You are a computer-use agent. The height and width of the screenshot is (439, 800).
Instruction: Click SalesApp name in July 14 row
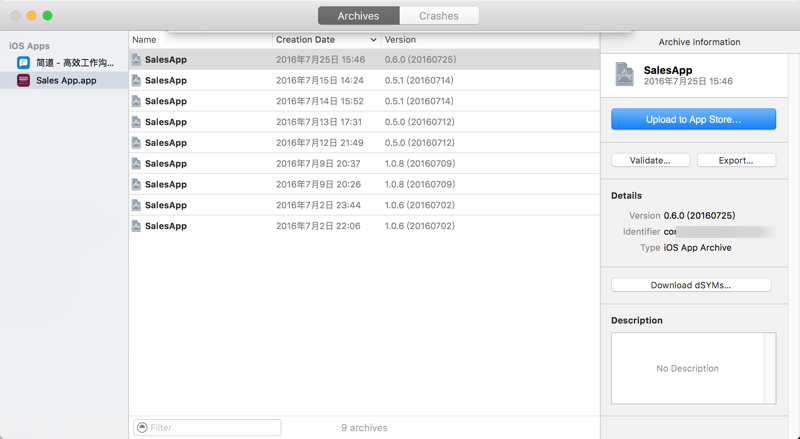(x=166, y=101)
